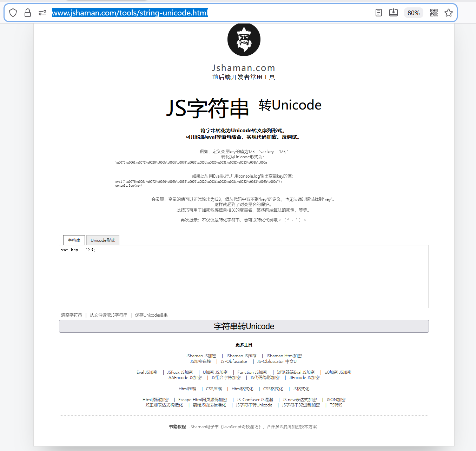
Task: Open CSS压缩 link
Action: pyautogui.click(x=214, y=389)
